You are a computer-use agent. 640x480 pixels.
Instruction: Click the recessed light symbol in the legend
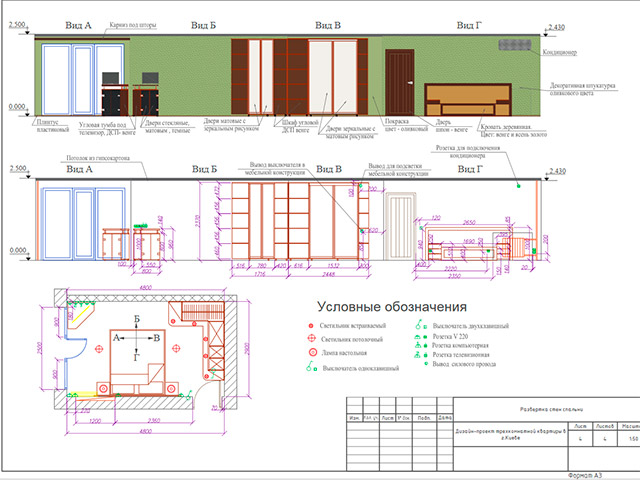pos(312,327)
